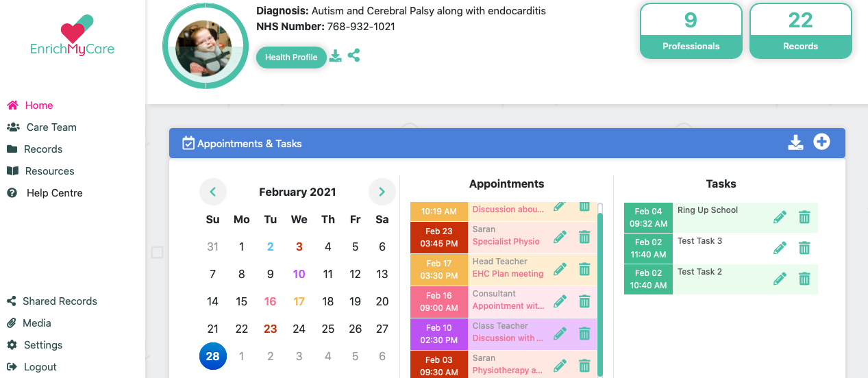868x378 pixels.
Task: Download the health profile using the download icon
Action: point(335,56)
